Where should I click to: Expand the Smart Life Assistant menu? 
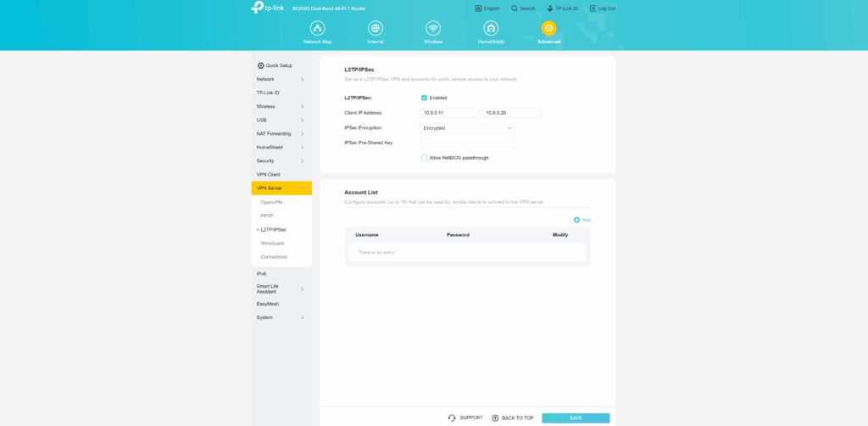281,289
